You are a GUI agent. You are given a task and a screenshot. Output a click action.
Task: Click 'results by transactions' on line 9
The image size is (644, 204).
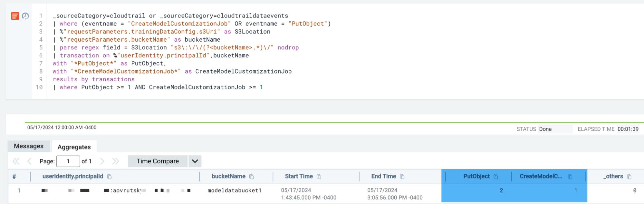coord(93,79)
